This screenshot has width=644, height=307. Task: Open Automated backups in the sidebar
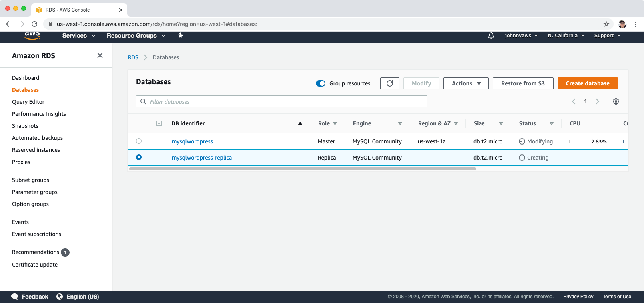(x=37, y=138)
